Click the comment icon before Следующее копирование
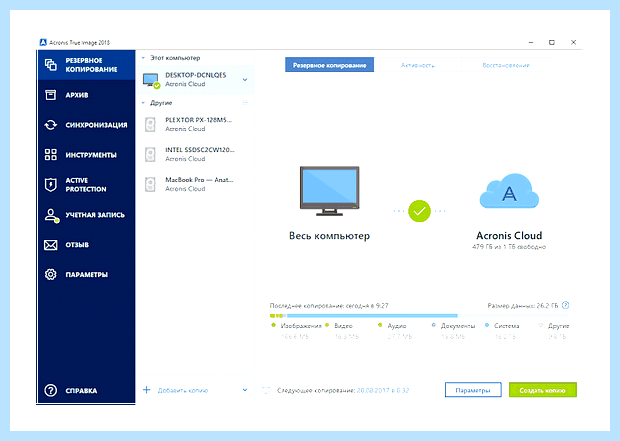Screen dimensions: 620x441 click(x=266, y=390)
